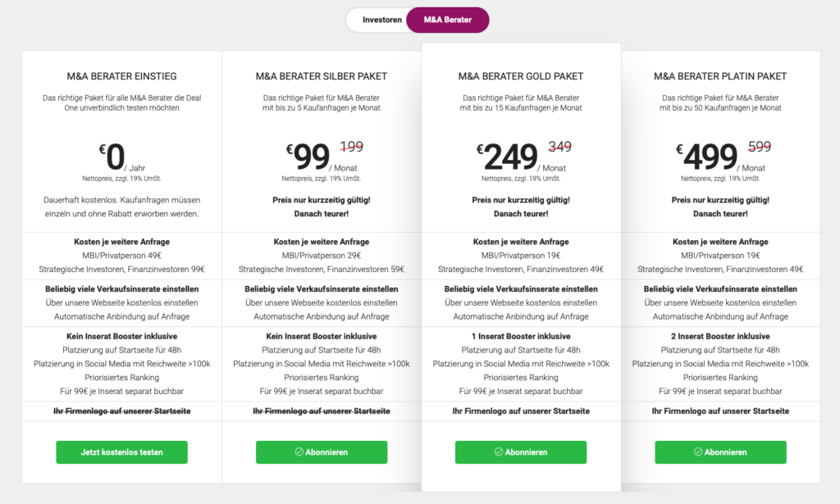This screenshot has width=840, height=504.
Task: Click the checkmark icon in Silber Abonnieren button
Action: (x=299, y=452)
